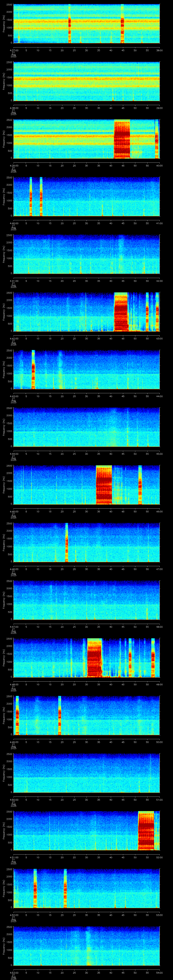The height and width of the screenshot is (980, 173).
Task: Click the 4:43:00 start time label
Action: coord(14,396)
